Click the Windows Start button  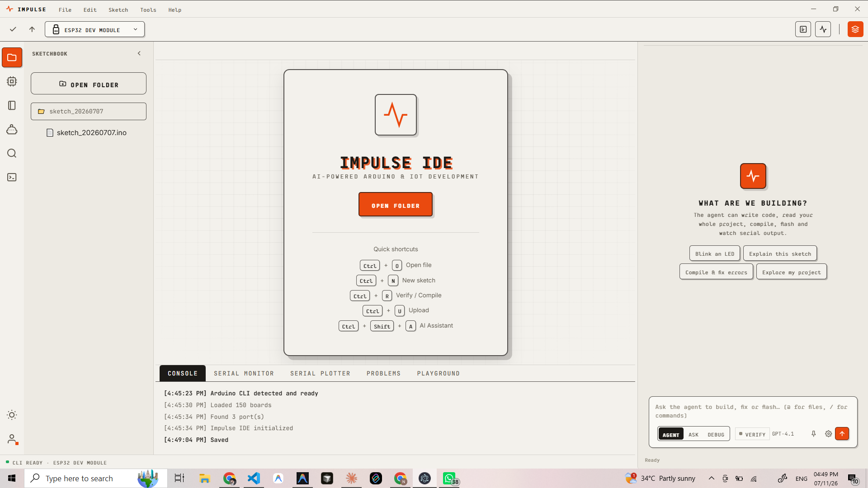12,479
